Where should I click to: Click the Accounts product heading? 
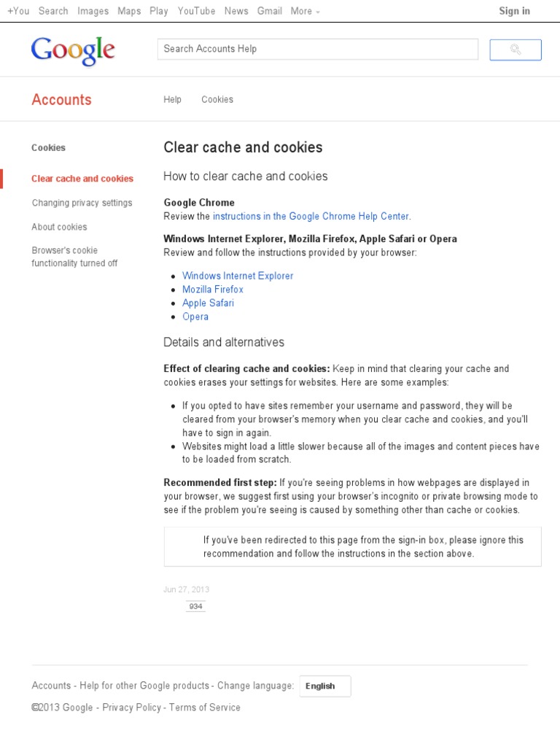click(62, 100)
